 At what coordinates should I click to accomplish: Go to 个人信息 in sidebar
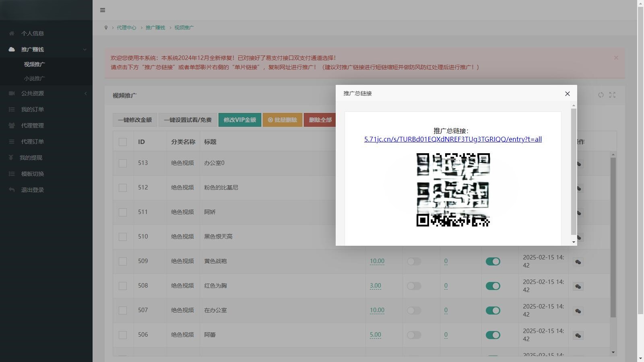coord(33,33)
